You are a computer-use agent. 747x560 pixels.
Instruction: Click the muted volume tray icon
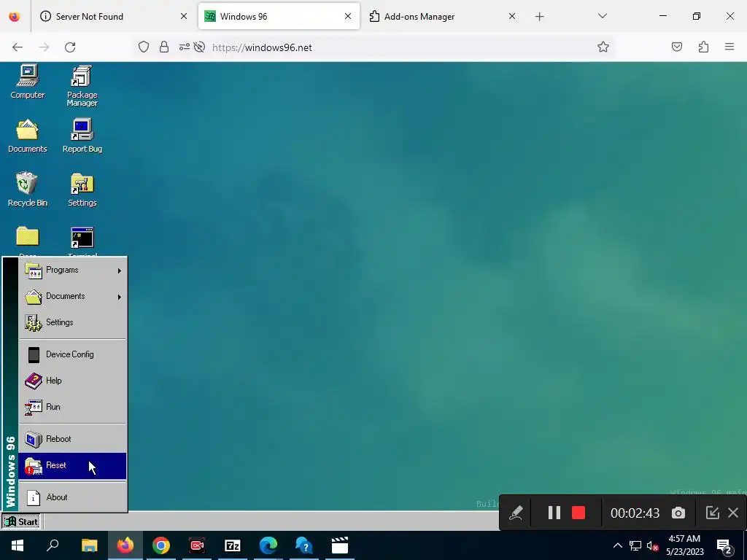(x=653, y=545)
